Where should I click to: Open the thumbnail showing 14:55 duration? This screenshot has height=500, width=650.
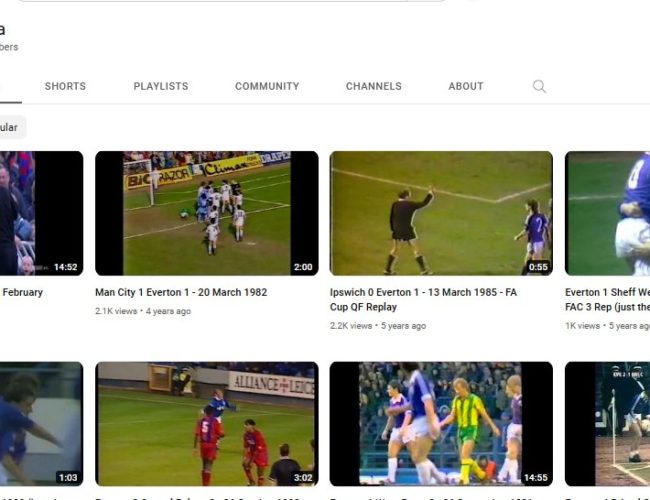tap(440, 423)
